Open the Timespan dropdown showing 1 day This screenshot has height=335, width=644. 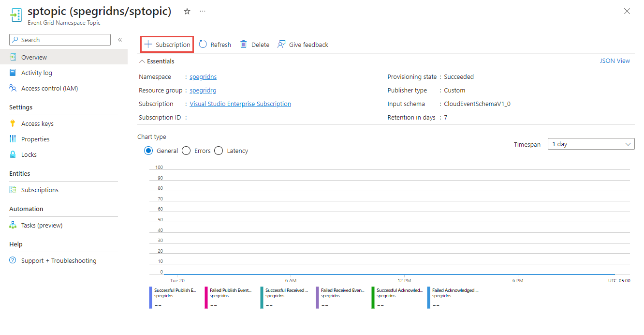click(591, 144)
